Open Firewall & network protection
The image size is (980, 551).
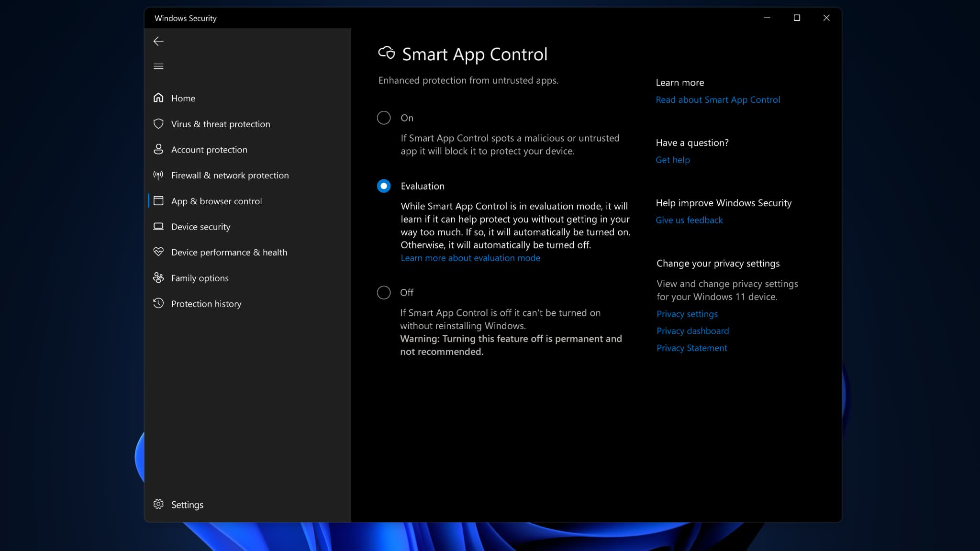tap(230, 175)
